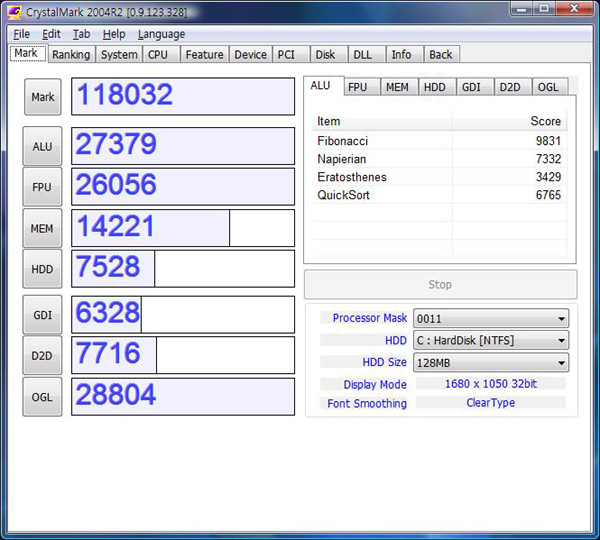Select the Napierian result row
This screenshot has width=600, height=540.
(x=439, y=159)
